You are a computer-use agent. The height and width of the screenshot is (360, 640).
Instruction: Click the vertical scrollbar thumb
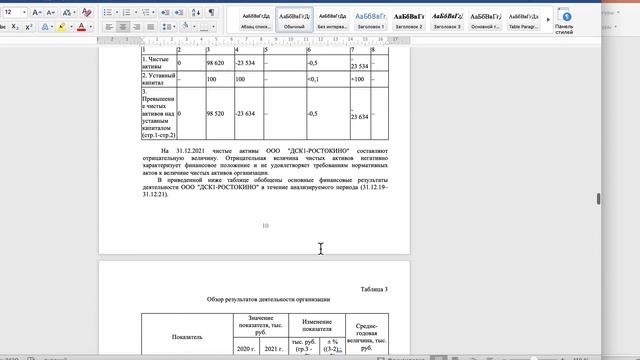(598, 199)
